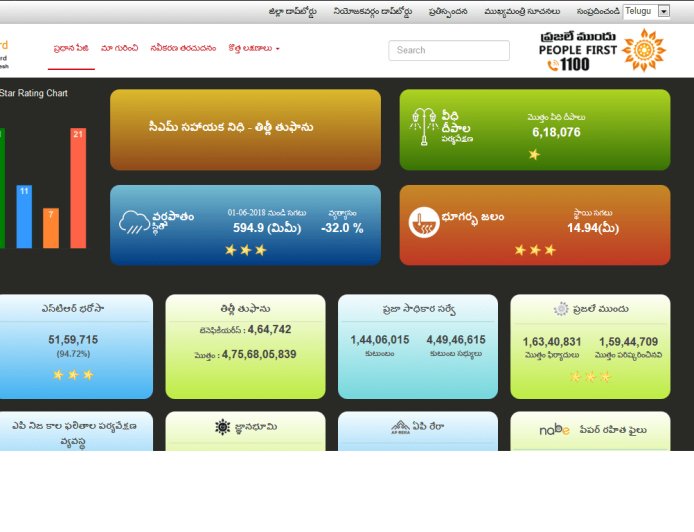Image resolution: width=694 pixels, height=532 pixels.
Task: Click the blue bar labeled 11
Action: (x=24, y=216)
